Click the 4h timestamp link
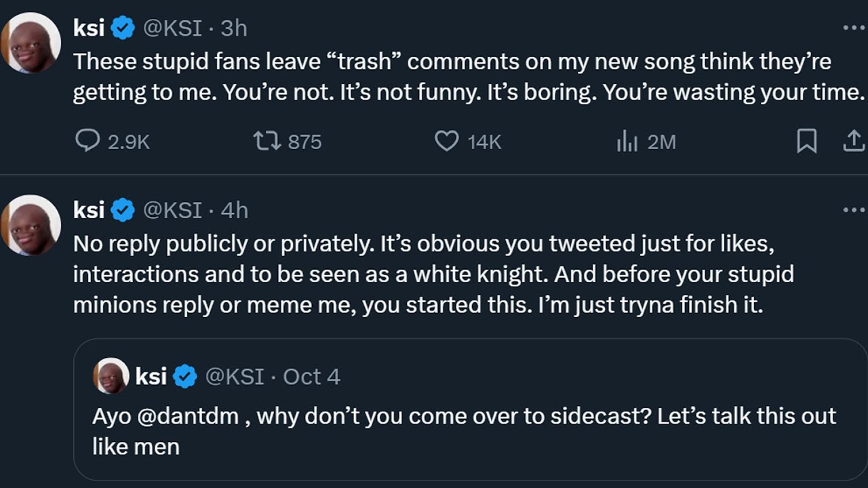 click(x=234, y=210)
